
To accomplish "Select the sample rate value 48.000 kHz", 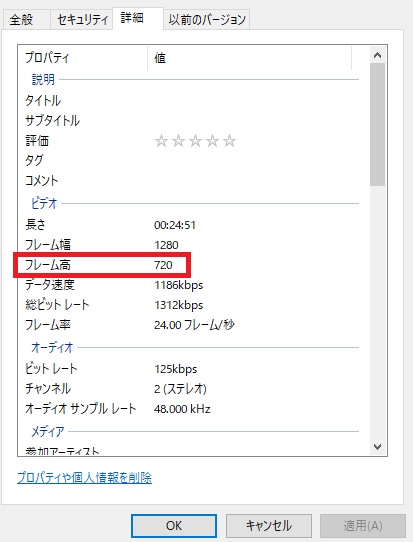I will [x=182, y=409].
